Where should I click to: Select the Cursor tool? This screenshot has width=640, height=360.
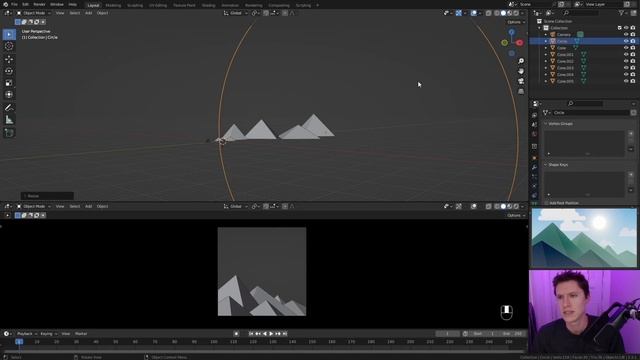(9, 46)
